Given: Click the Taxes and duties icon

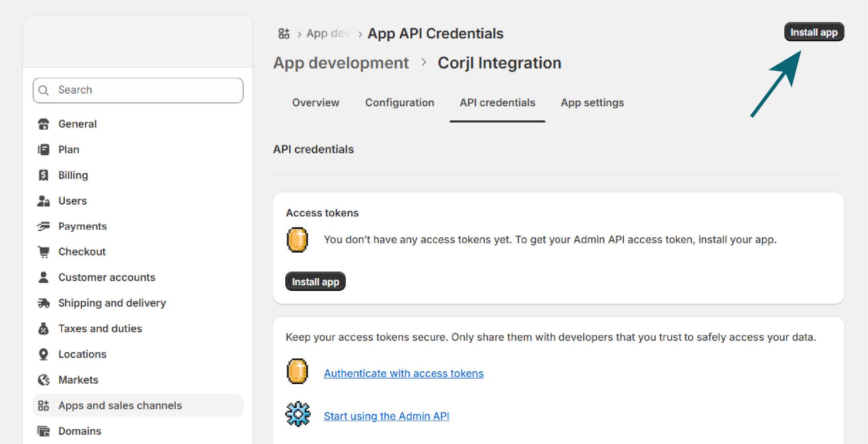Looking at the screenshot, I should (43, 328).
